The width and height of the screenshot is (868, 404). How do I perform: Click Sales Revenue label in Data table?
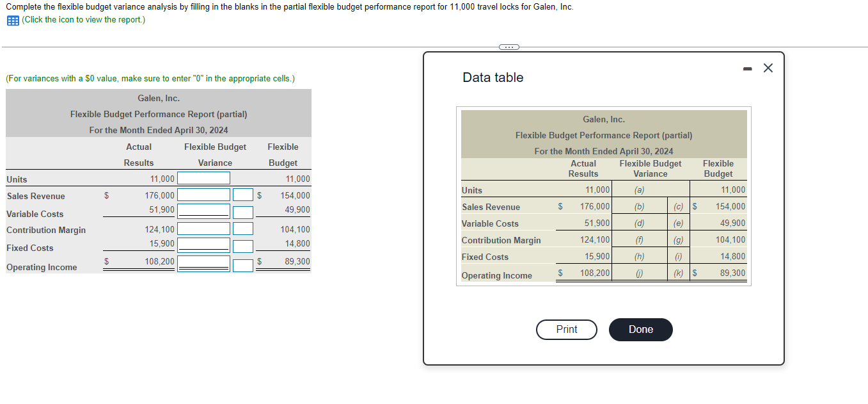(491, 207)
